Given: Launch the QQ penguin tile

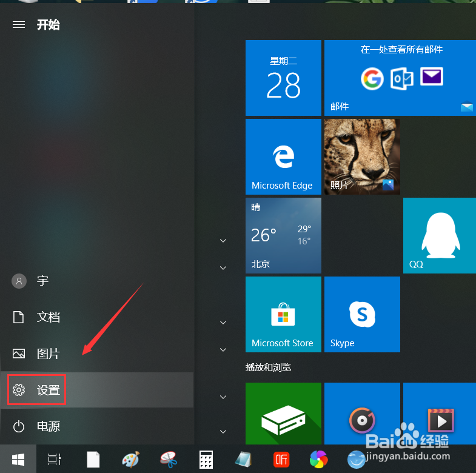Looking at the screenshot, I should click(440, 235).
